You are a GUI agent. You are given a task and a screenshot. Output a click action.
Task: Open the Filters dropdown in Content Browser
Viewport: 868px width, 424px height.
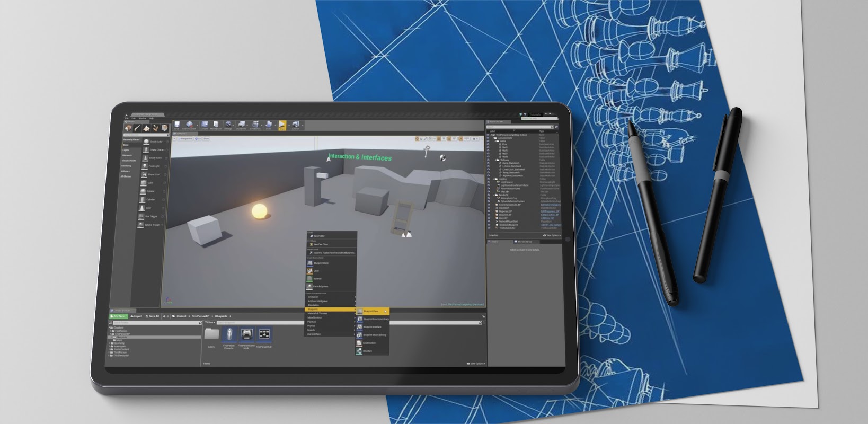pyautogui.click(x=210, y=323)
